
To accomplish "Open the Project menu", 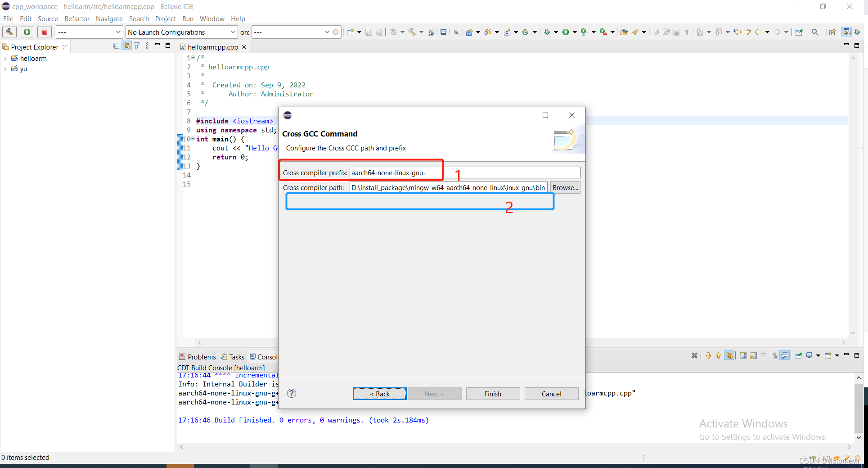I will tap(165, 18).
